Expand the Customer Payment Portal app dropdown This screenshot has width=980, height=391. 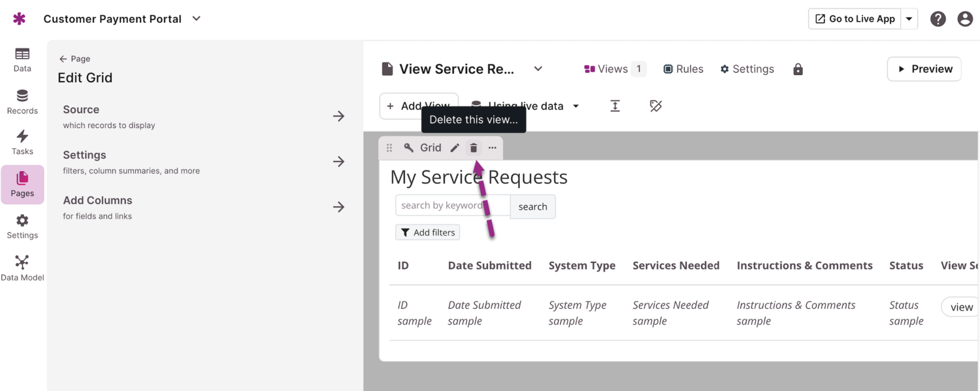pos(197,19)
